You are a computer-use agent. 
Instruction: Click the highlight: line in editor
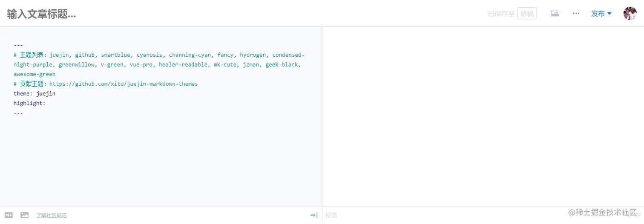tap(29, 103)
